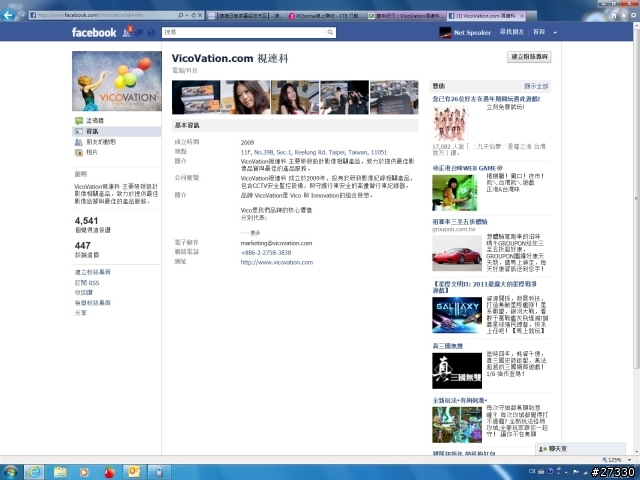This screenshot has width=640, height=480.
Task: Click the Facebook search magnifier button
Action: 330,32
